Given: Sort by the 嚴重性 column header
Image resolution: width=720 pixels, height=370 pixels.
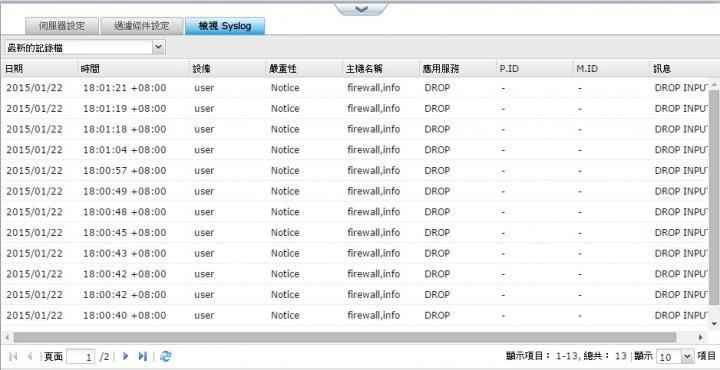Looking at the screenshot, I should point(304,69).
